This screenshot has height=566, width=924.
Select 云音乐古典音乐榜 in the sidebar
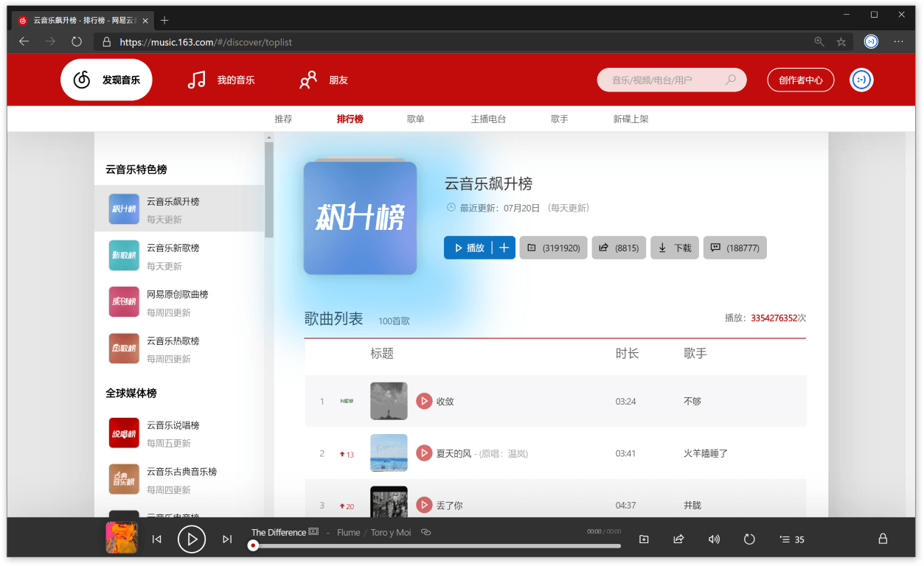click(179, 480)
